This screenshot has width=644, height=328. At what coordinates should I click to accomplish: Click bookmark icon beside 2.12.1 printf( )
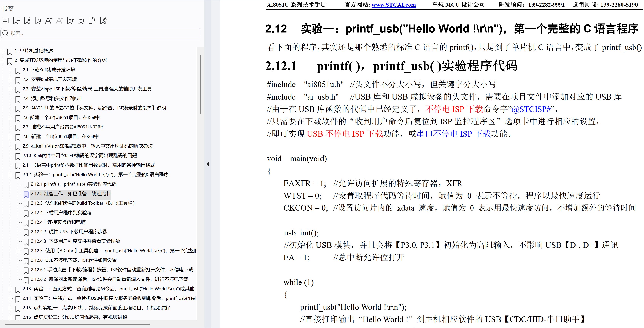pyautogui.click(x=26, y=185)
